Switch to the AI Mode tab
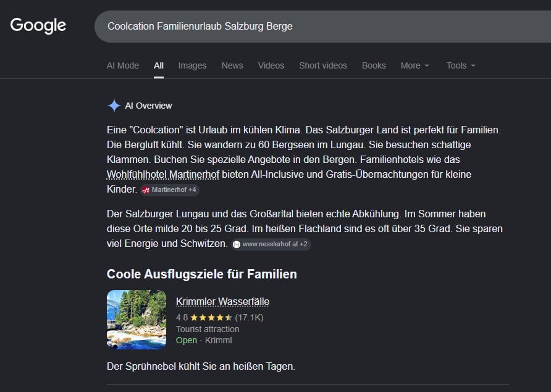Image resolution: width=551 pixels, height=392 pixels. [123, 65]
